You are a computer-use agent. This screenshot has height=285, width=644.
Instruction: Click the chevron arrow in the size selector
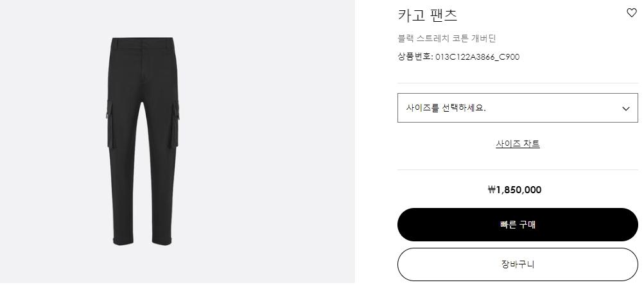pyautogui.click(x=626, y=108)
